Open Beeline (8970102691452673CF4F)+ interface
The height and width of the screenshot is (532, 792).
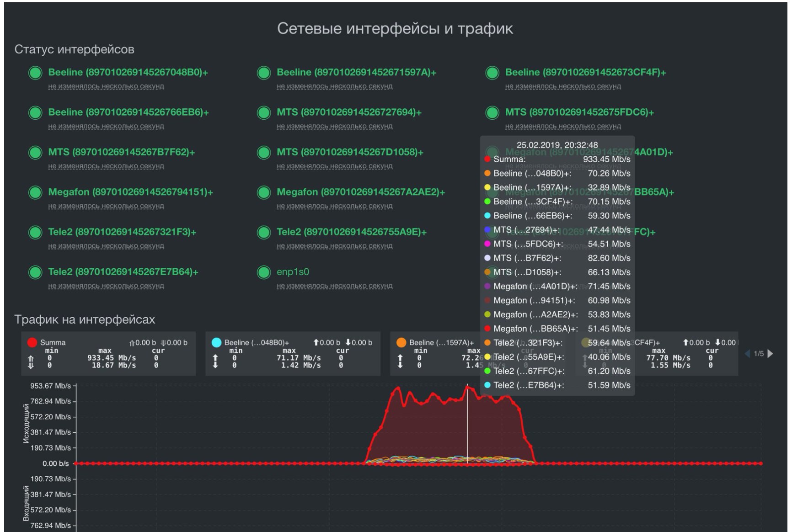[x=585, y=72]
